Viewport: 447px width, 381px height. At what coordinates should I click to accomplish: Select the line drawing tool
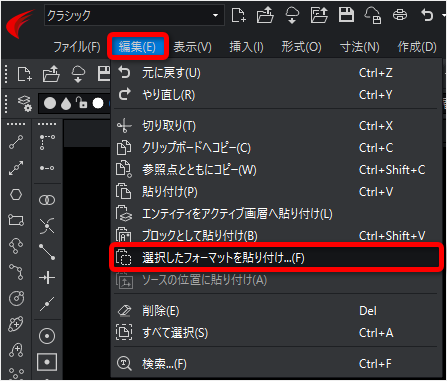pyautogui.click(x=16, y=142)
